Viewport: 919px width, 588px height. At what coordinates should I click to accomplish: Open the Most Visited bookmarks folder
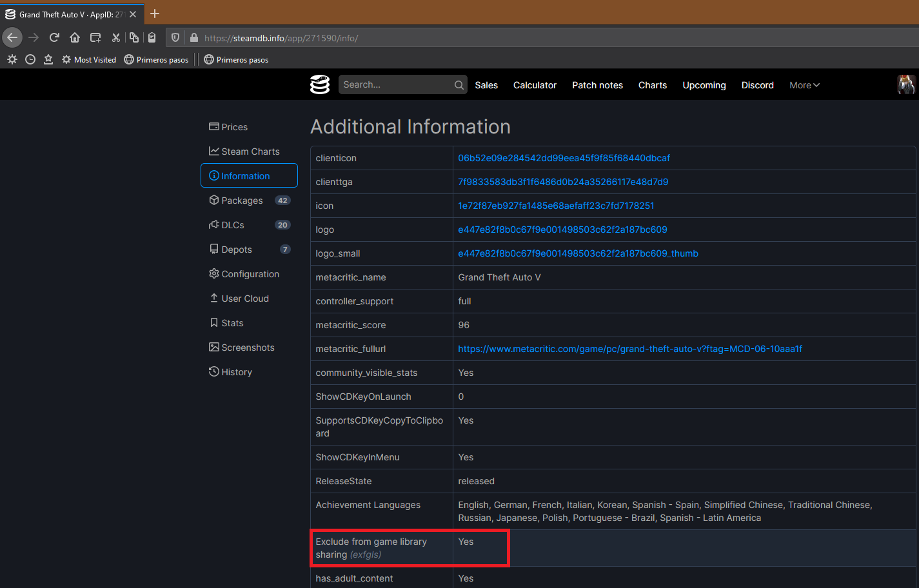tap(89, 59)
